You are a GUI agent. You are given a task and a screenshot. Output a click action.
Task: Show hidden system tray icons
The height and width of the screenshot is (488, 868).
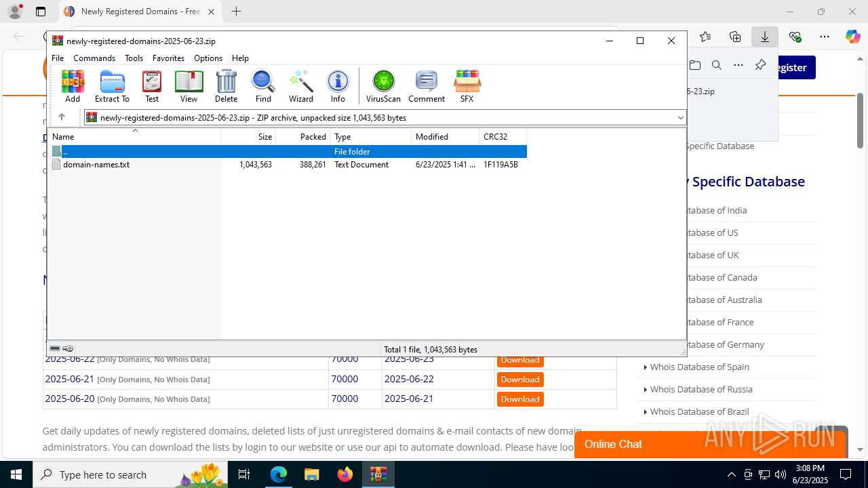731,474
